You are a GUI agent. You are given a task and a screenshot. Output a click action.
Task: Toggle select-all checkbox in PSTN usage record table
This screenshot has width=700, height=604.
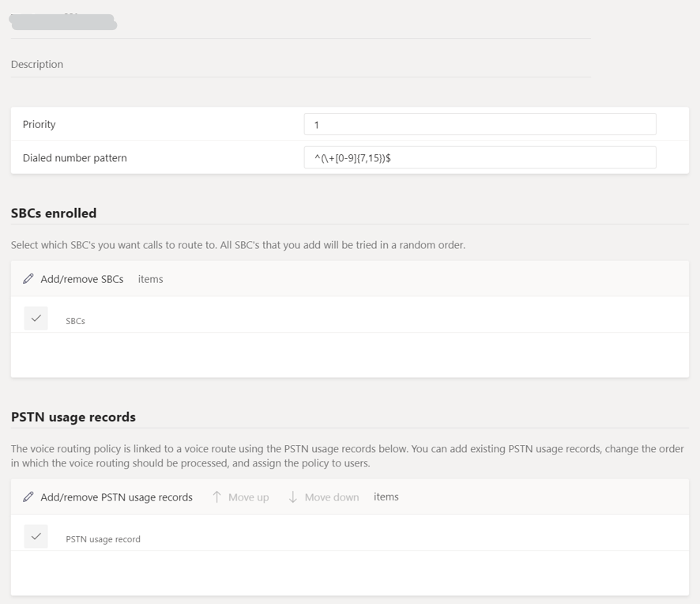tap(36, 536)
